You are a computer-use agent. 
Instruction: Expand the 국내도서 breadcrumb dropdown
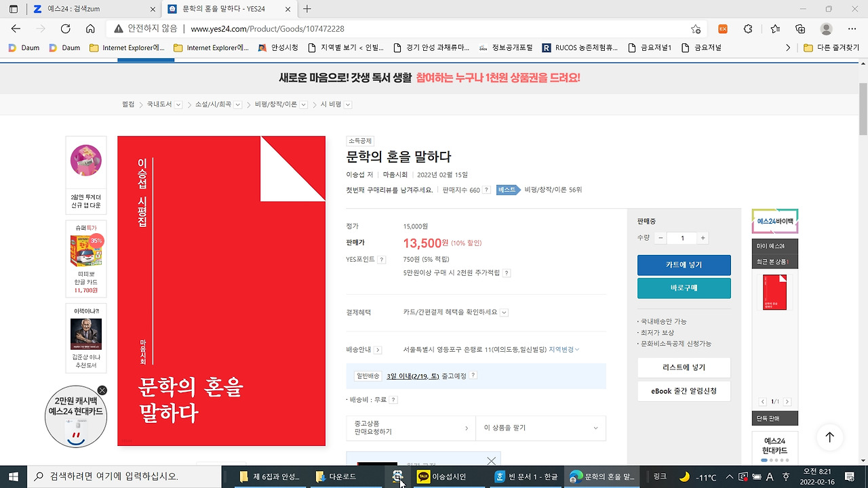[178, 104]
